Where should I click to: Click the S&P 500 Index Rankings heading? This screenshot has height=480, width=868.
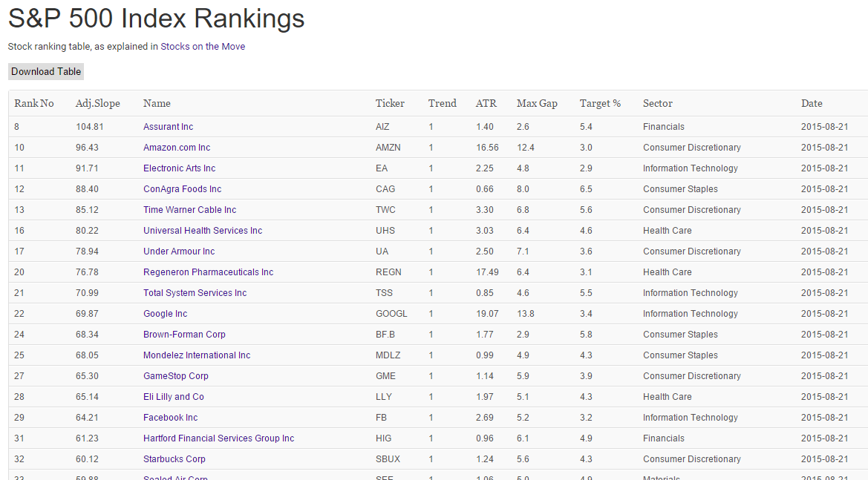(156, 19)
